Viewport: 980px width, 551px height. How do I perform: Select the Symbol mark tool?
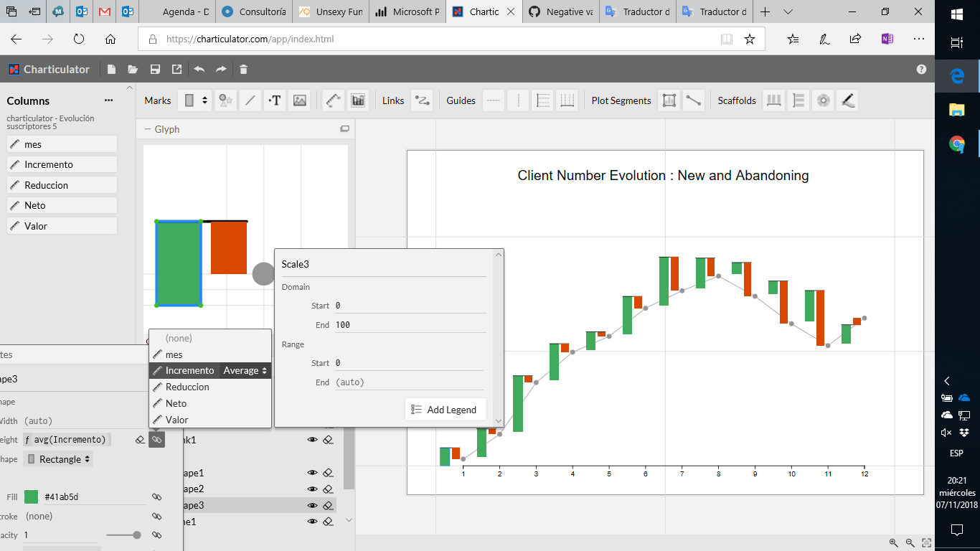[x=225, y=100]
